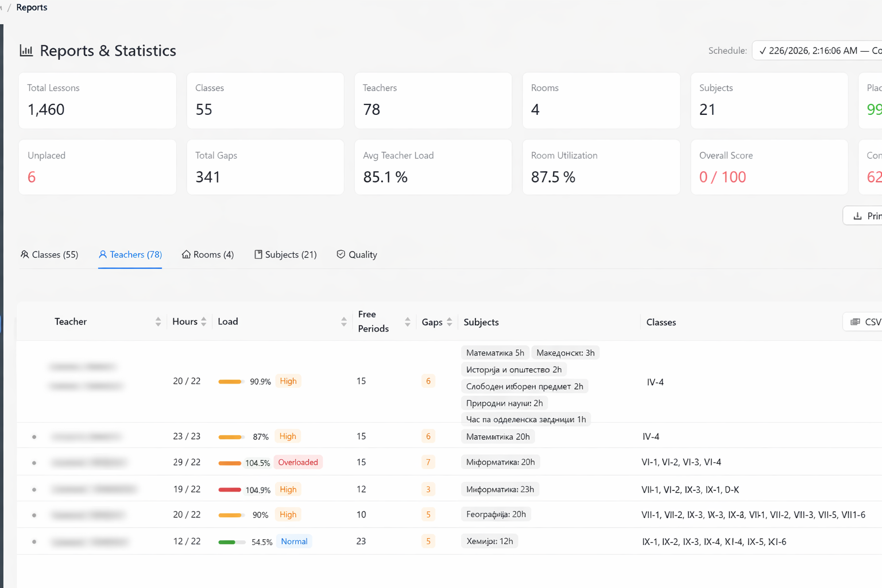Viewport: 882px width, 588px height.
Task: Click the Слободен изборен предмет 2h tag
Action: point(525,386)
